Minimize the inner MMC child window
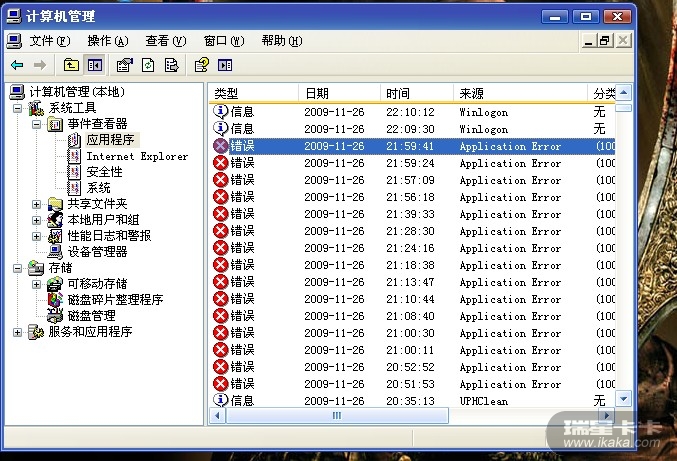 click(588, 41)
